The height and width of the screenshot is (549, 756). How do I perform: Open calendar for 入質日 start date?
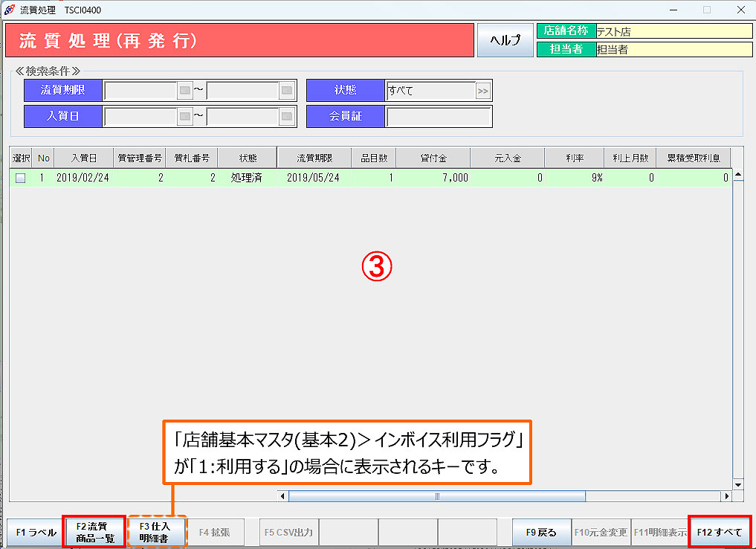click(x=184, y=116)
